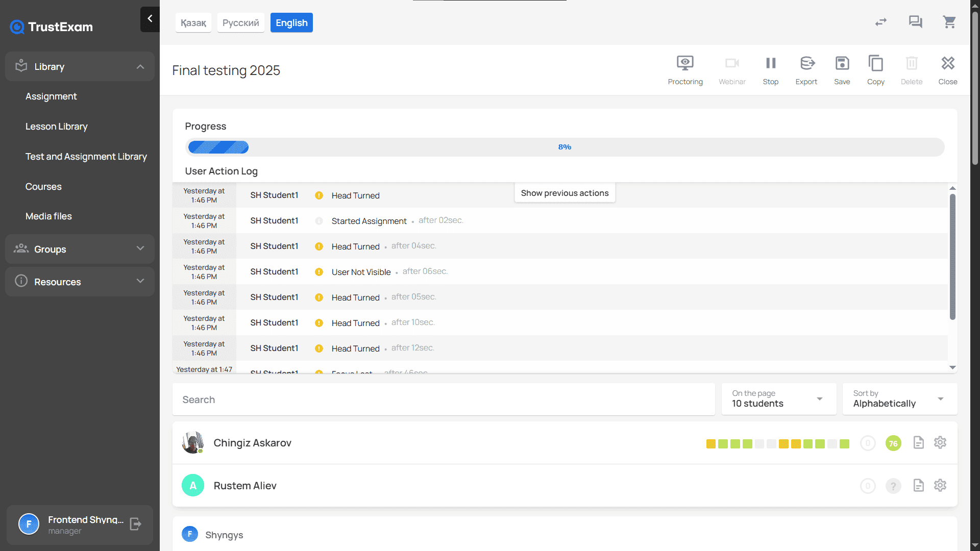Open the report document for Chingiz Askarov
Screen dimensions: 980x551
click(x=919, y=443)
